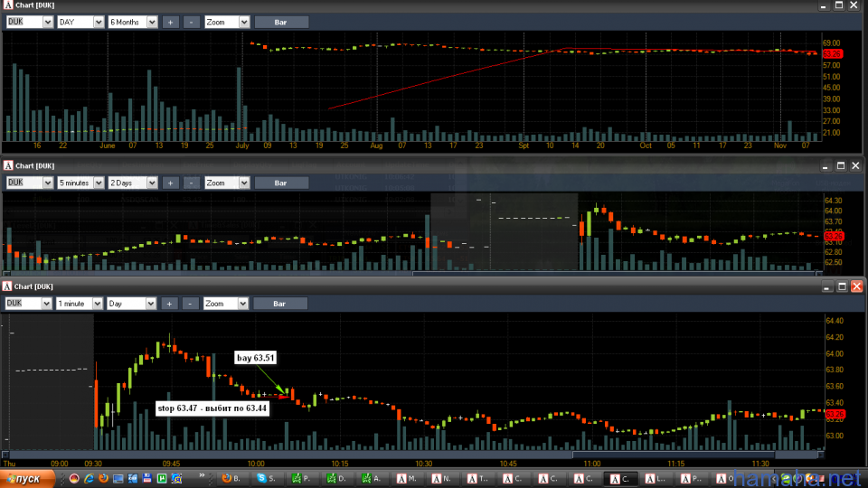This screenshot has height=488, width=868.
Task: Click minus button in 1 minute chart toolbar
Action: [x=191, y=304]
